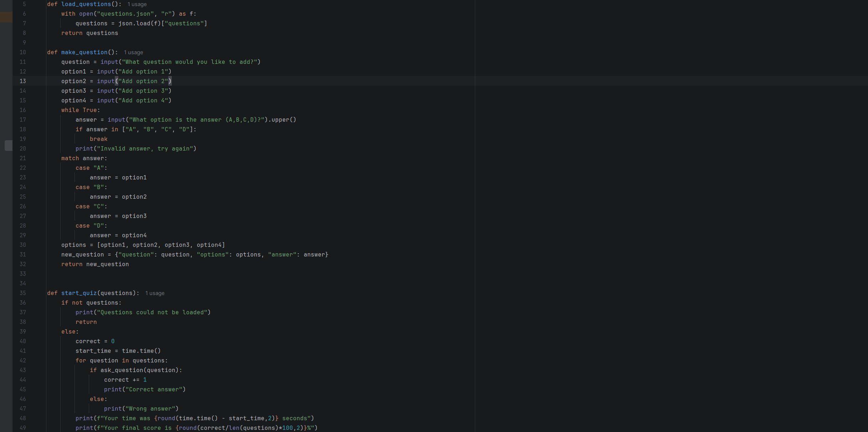Image resolution: width=868 pixels, height=432 pixels.
Task: Click the case "D": line
Action: click(91, 226)
